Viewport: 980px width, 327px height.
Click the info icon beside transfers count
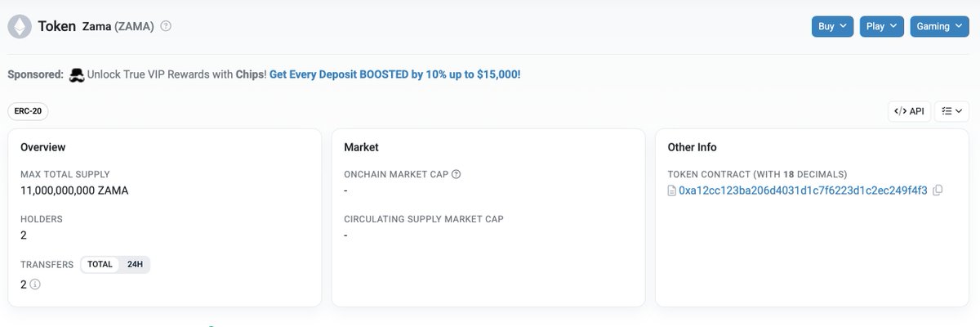(35, 284)
